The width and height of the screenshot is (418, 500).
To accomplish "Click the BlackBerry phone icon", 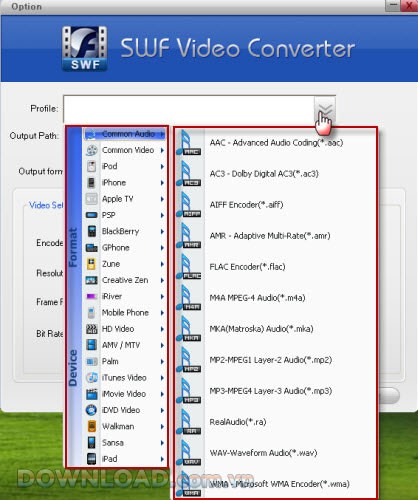I will coord(91,231).
